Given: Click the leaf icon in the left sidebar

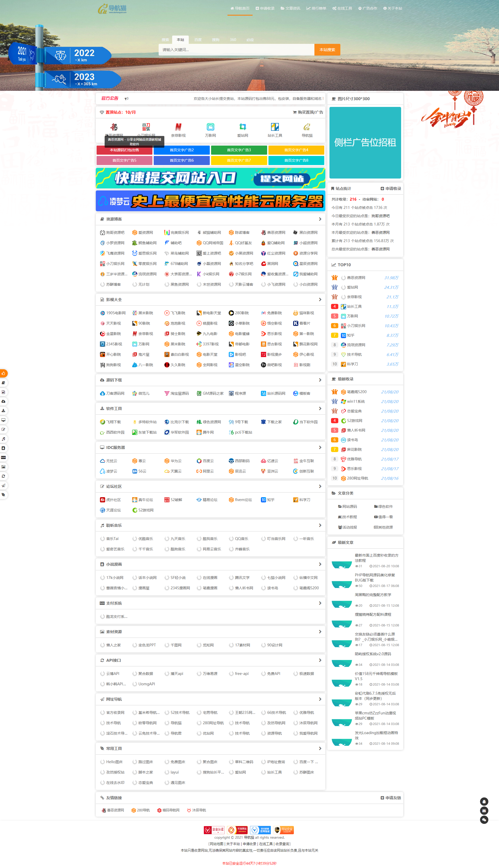Looking at the screenshot, I should [3, 495].
